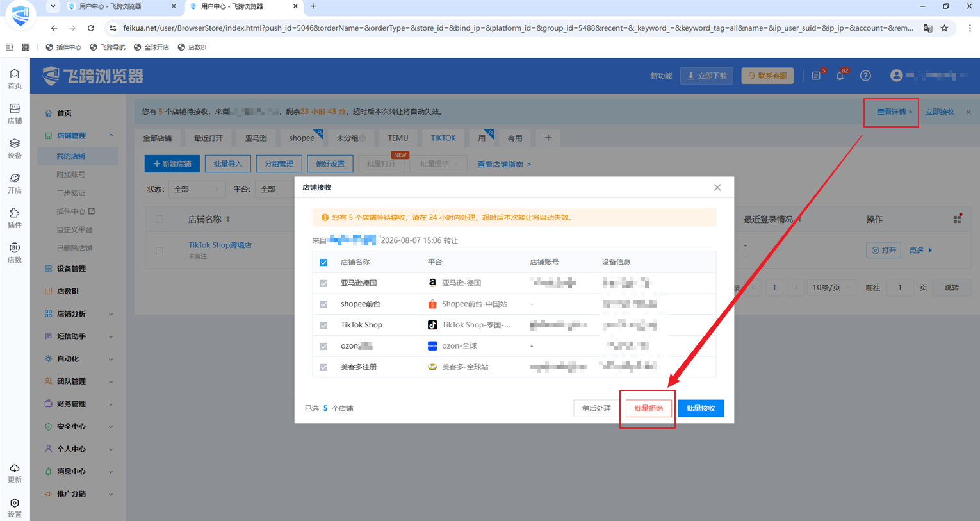Click the user avatar icon in the header

point(896,76)
